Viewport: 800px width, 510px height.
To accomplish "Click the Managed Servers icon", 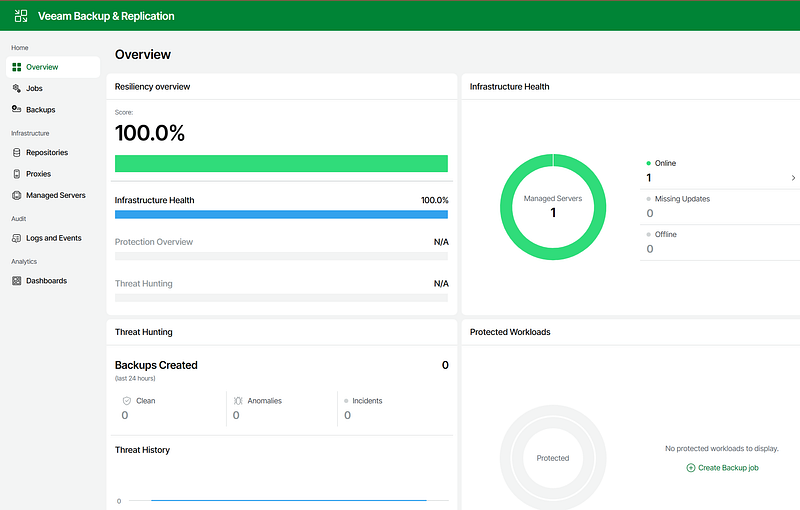I will [x=17, y=196].
